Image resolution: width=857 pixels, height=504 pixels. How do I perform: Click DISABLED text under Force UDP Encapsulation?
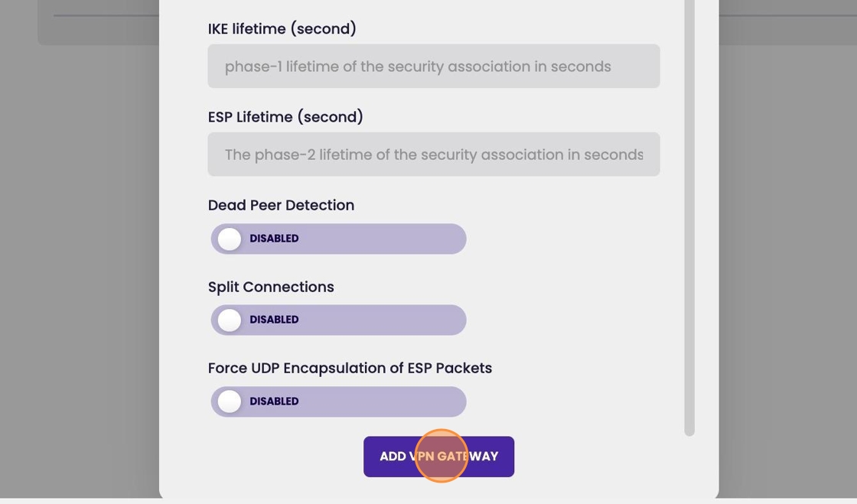[x=274, y=402]
